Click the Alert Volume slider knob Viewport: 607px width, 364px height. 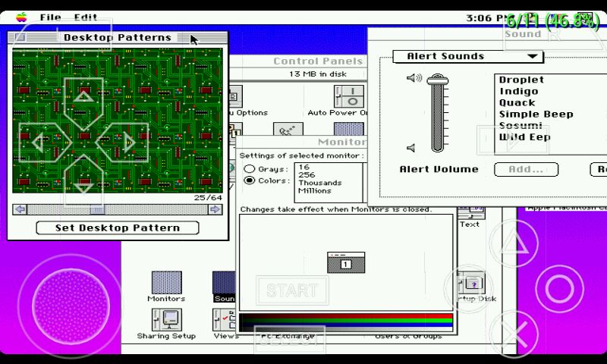coord(438,80)
